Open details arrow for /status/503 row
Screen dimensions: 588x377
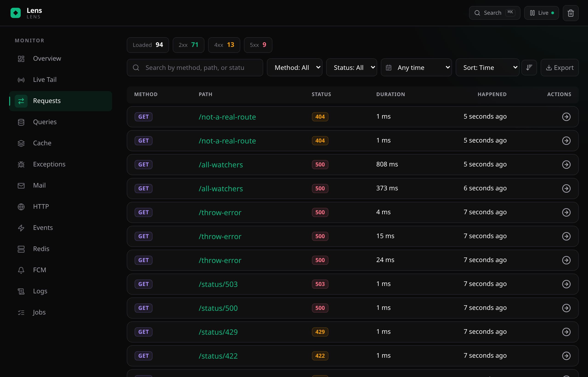pyautogui.click(x=566, y=284)
